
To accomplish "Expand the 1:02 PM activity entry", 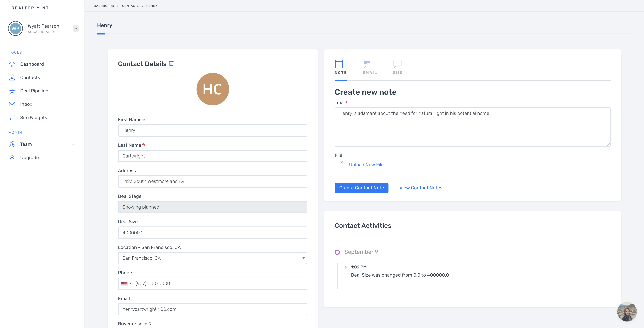I will pyautogui.click(x=346, y=267).
